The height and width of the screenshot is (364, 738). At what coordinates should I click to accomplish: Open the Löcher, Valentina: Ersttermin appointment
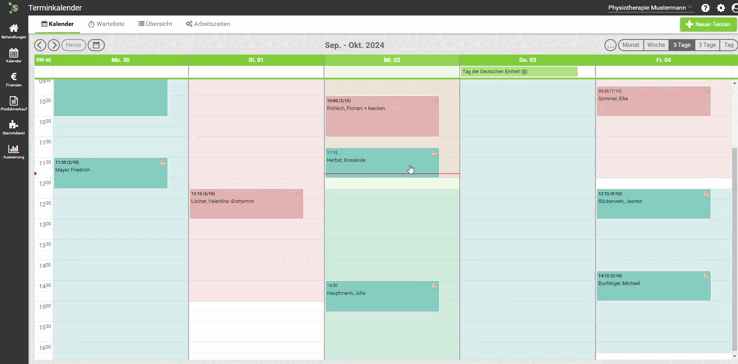pyautogui.click(x=246, y=204)
